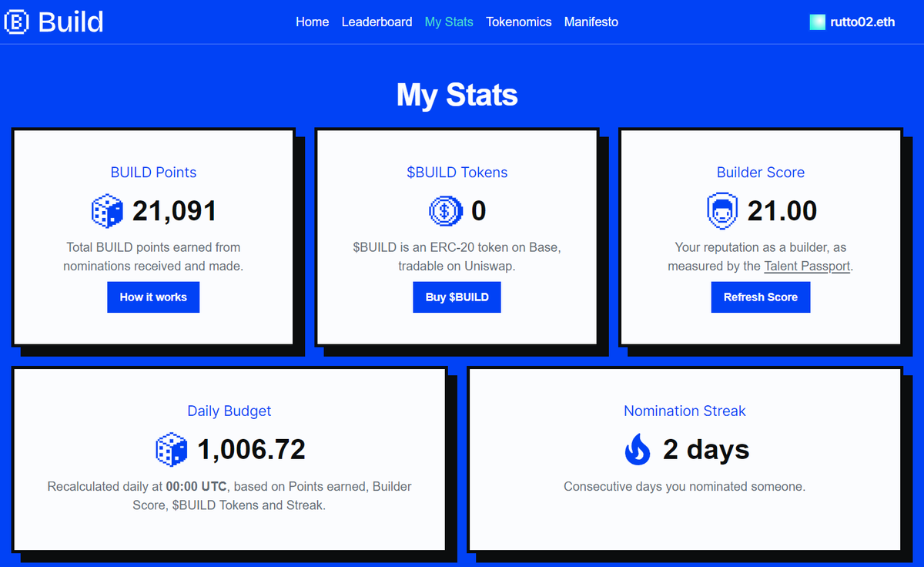Image resolution: width=924 pixels, height=567 pixels.
Task: Open the Manifesto page
Action: click(591, 22)
